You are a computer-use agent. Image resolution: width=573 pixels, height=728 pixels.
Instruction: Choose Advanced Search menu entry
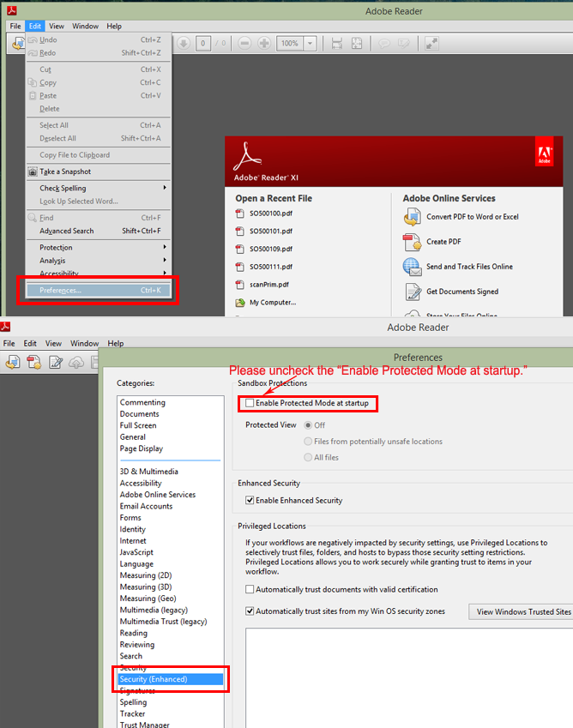[x=99, y=232]
